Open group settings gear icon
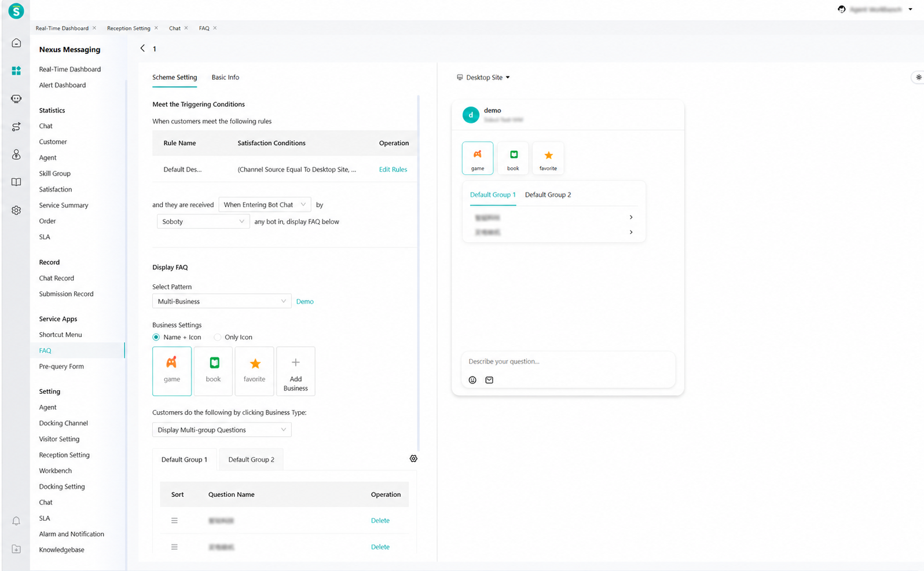The width and height of the screenshot is (924, 571). click(x=413, y=459)
